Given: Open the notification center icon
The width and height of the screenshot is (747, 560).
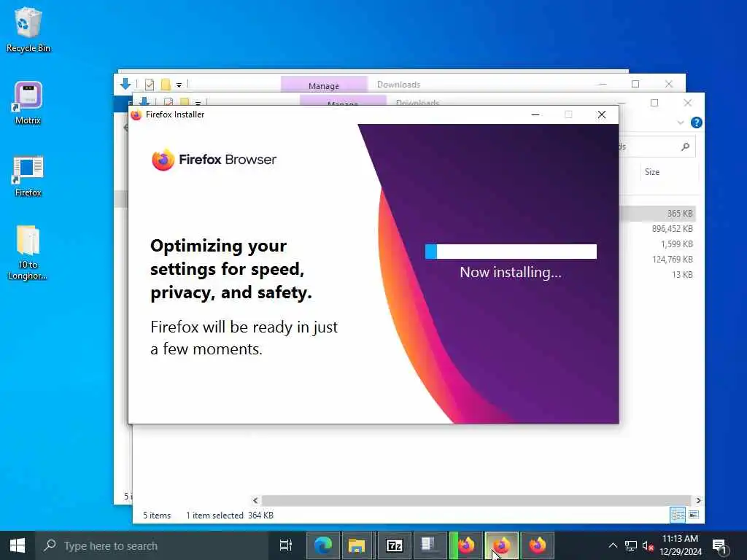Looking at the screenshot, I should click(x=719, y=545).
